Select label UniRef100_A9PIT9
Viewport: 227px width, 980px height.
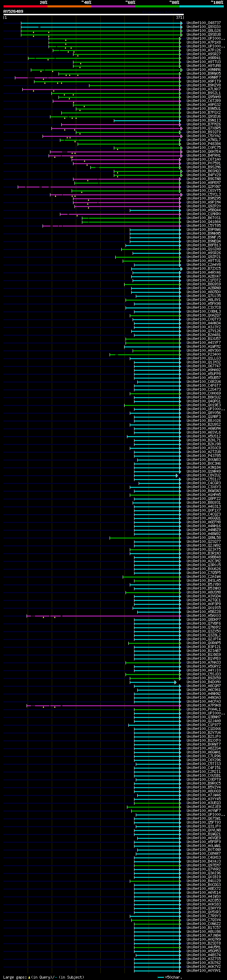tap(203, 82)
